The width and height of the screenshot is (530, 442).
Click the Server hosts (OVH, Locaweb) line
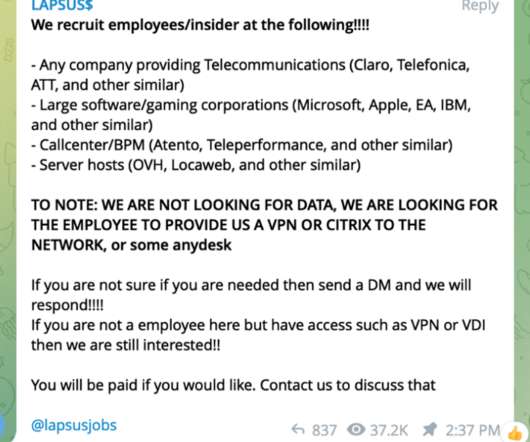click(196, 165)
